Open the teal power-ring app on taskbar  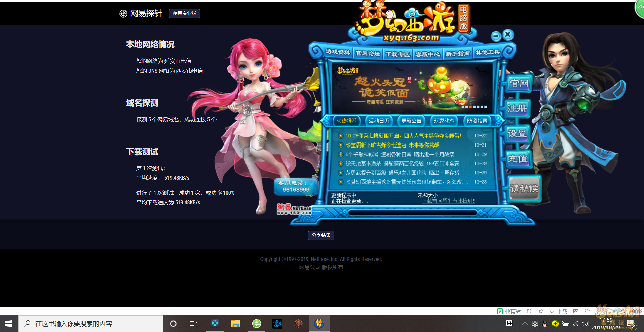click(x=215, y=324)
